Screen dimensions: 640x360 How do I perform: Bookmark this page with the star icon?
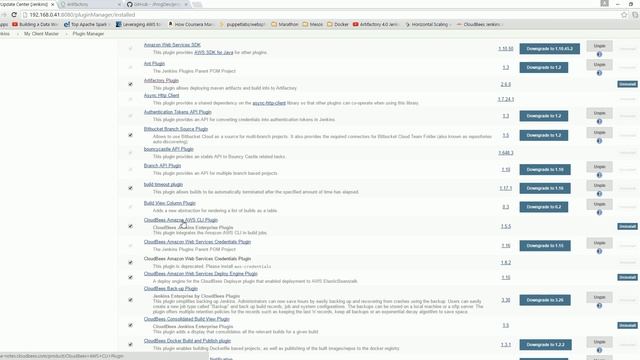(x=624, y=15)
